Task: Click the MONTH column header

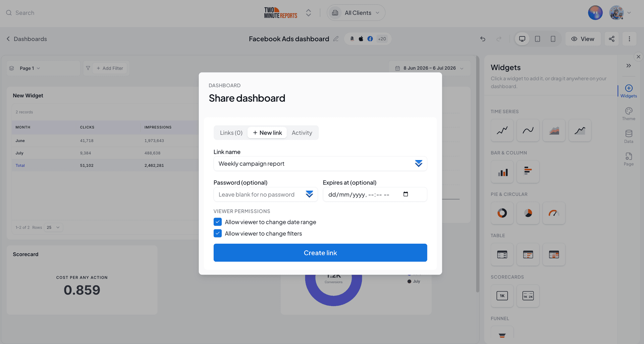Action: tap(23, 127)
